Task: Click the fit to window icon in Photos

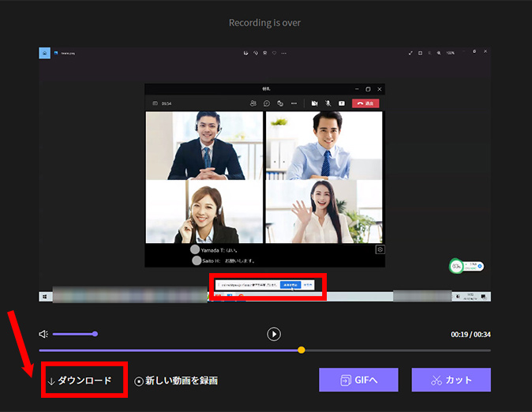Action: (x=420, y=53)
